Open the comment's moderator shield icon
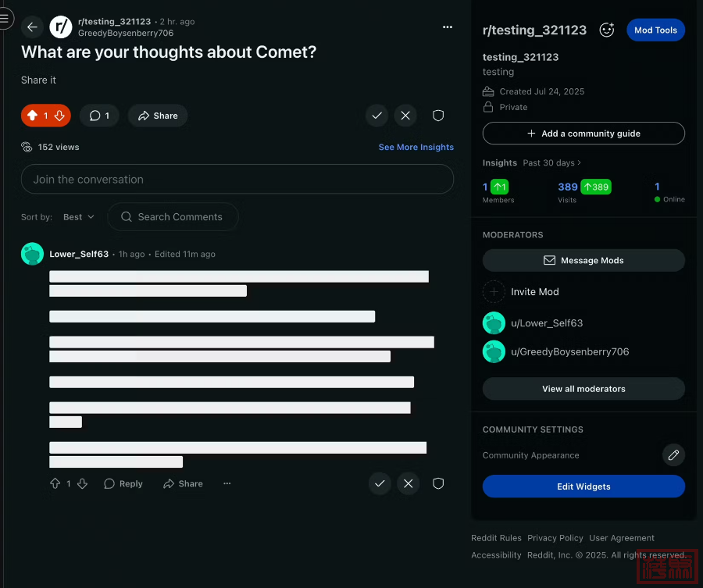The width and height of the screenshot is (703, 588). [x=438, y=484]
